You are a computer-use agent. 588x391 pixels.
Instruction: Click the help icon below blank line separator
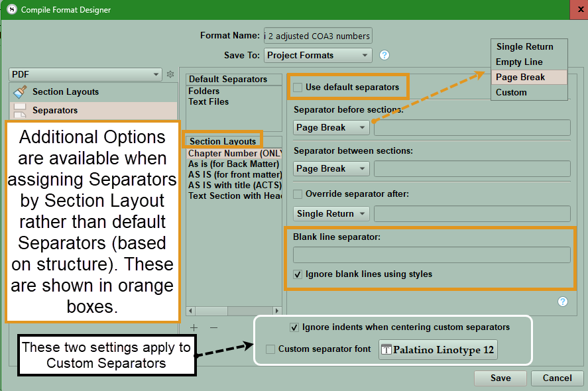click(x=563, y=302)
